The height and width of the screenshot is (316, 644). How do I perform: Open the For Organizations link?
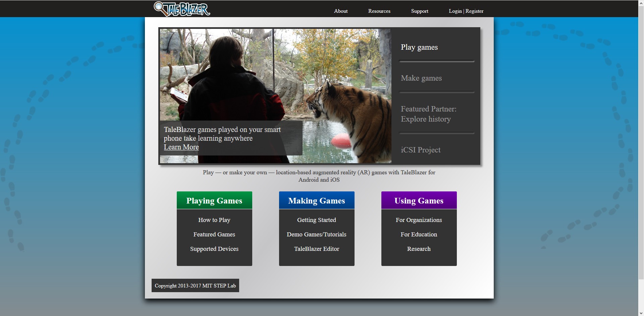coord(419,220)
